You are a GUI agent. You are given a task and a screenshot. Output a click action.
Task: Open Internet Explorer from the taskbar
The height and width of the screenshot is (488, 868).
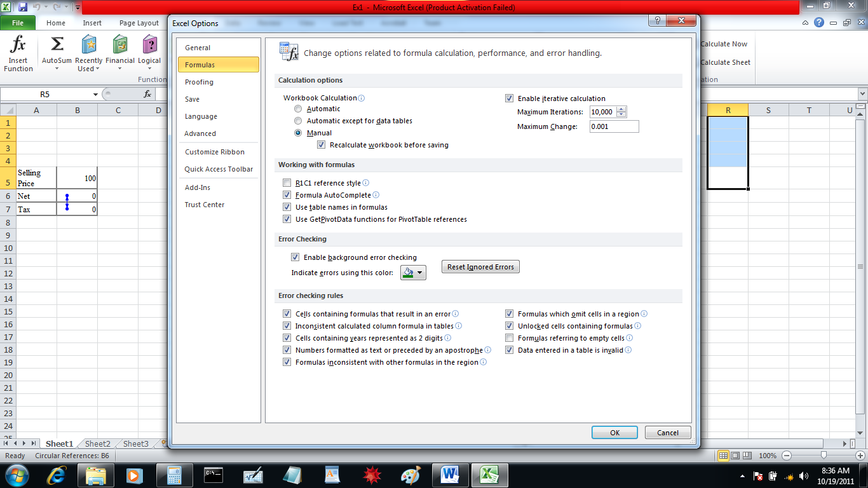[57, 475]
